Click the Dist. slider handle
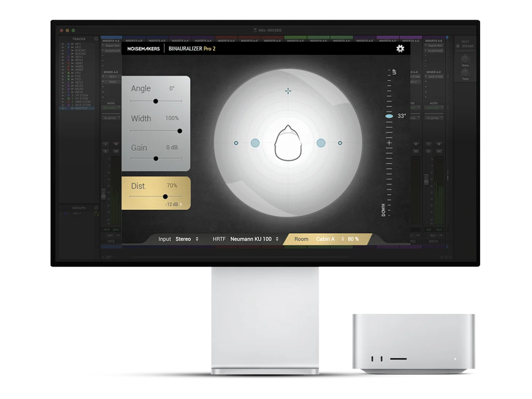The width and height of the screenshot is (532, 399). pyautogui.click(x=165, y=196)
